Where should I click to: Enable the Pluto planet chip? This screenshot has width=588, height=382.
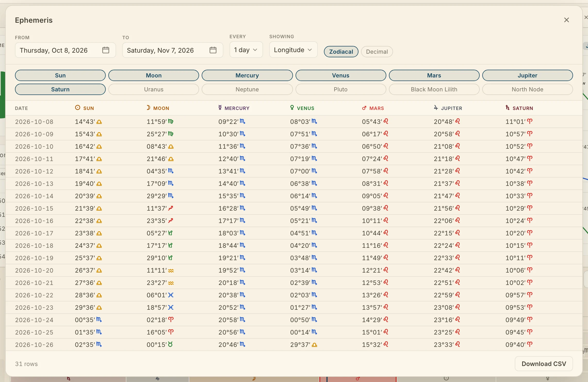point(341,89)
